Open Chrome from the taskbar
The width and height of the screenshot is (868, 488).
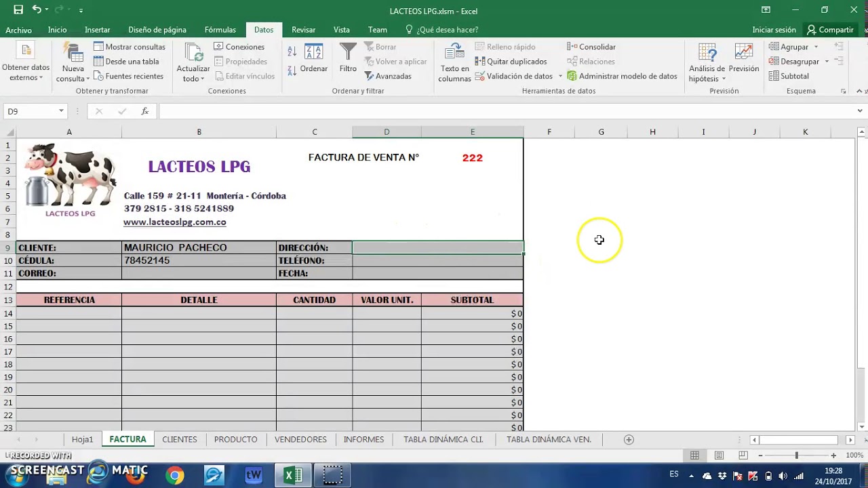(174, 475)
